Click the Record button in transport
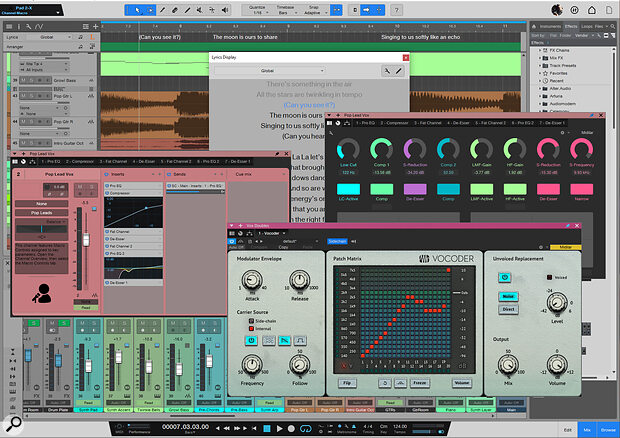The height and width of the screenshot is (438, 620). pos(291,429)
